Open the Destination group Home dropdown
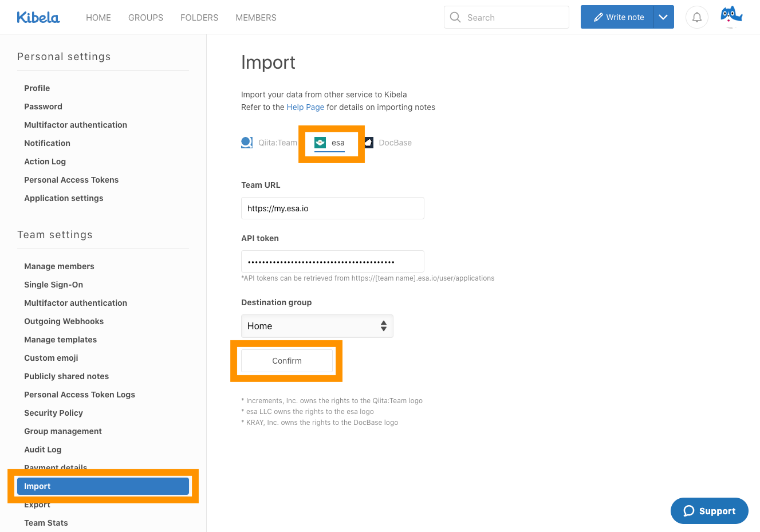Image resolution: width=760 pixels, height=532 pixels. pyautogui.click(x=317, y=326)
